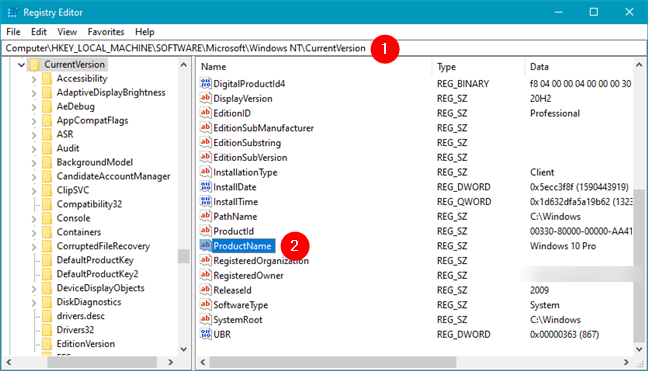Open the Edit menu

(39, 32)
